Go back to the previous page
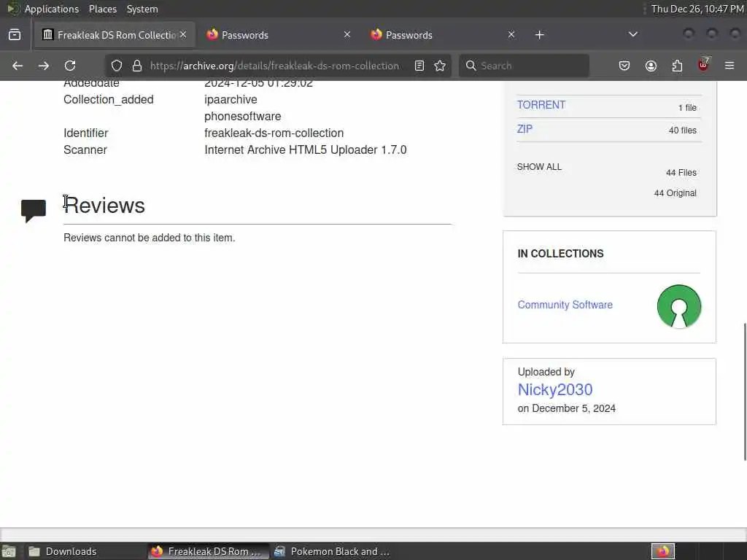The height and width of the screenshot is (560, 747). tap(18, 66)
